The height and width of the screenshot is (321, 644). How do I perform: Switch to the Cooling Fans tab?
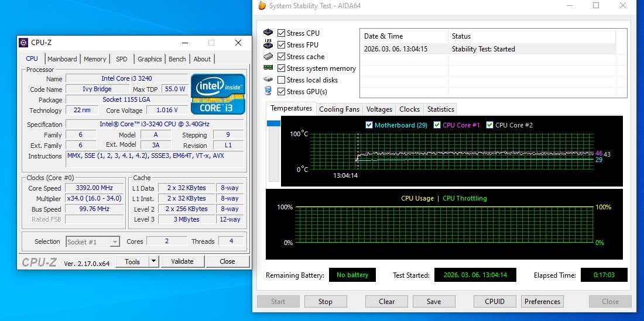coord(339,109)
